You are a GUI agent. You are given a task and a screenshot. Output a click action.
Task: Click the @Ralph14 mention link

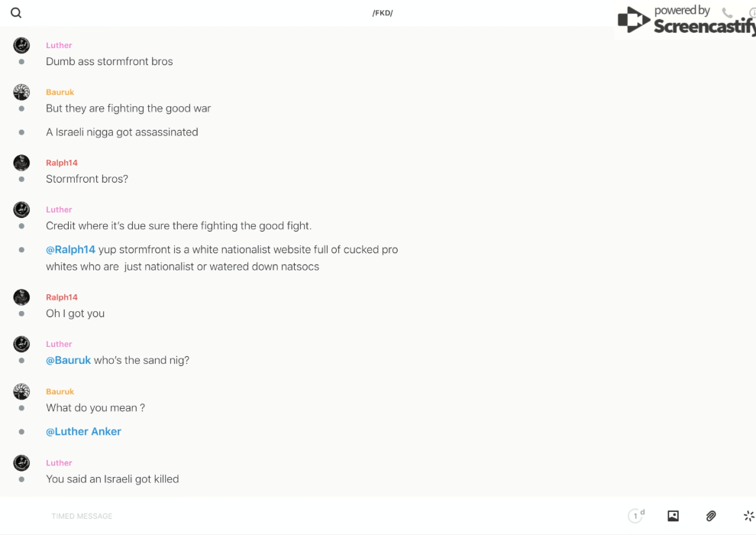70,249
